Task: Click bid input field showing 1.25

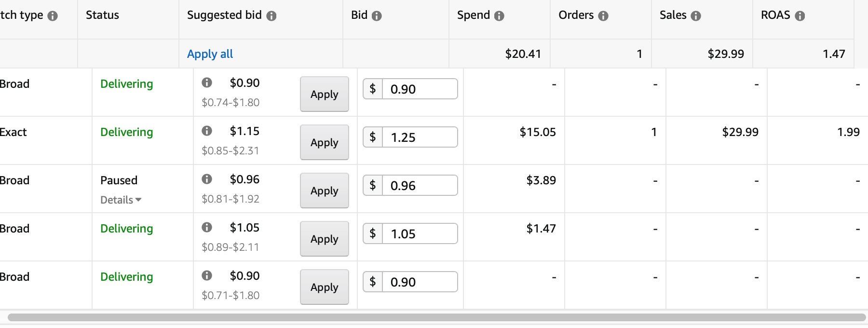Action: [x=420, y=137]
